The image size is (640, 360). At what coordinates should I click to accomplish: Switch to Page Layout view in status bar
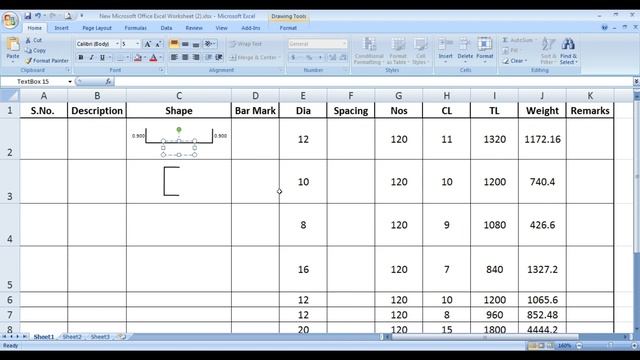pyautogui.click(x=542, y=346)
